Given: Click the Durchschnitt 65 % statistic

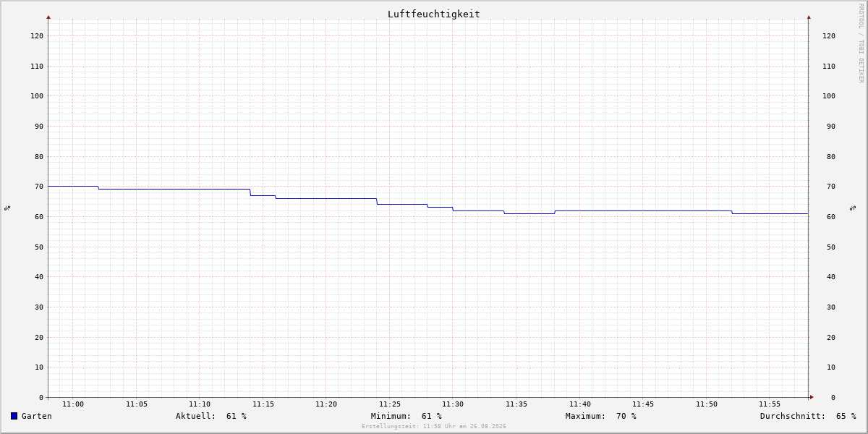Looking at the screenshot, I should click(x=808, y=416).
